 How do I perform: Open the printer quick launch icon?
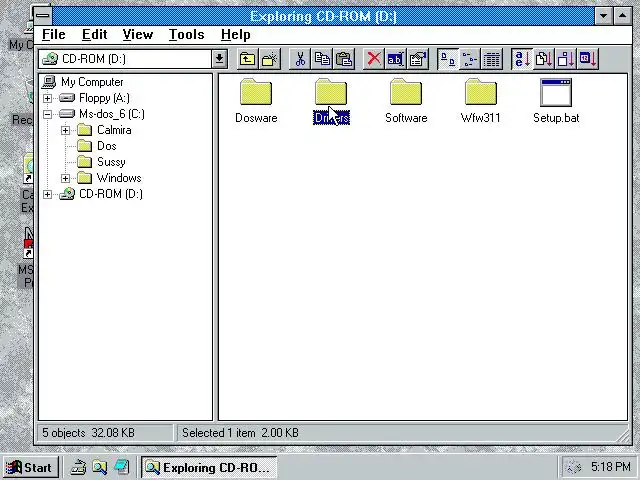point(78,467)
